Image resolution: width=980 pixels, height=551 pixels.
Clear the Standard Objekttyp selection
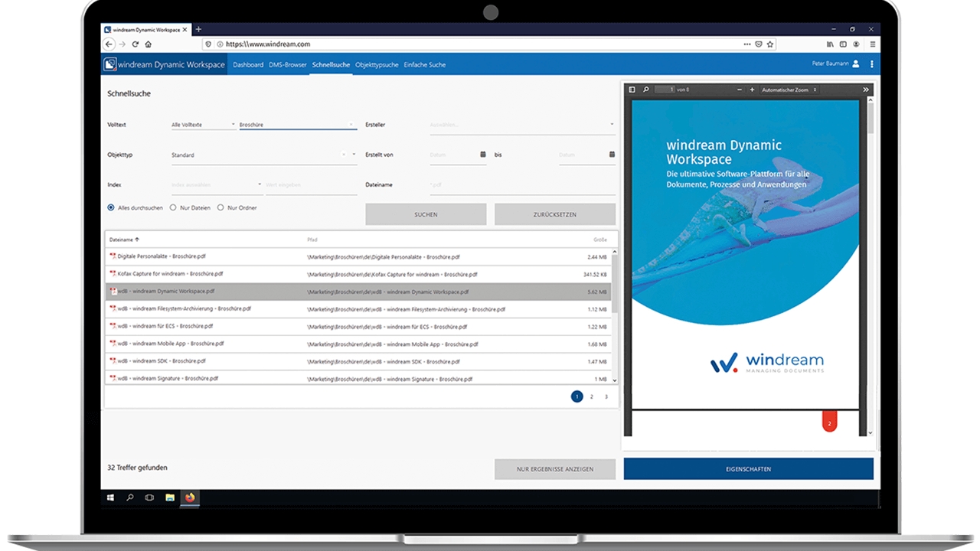click(344, 155)
